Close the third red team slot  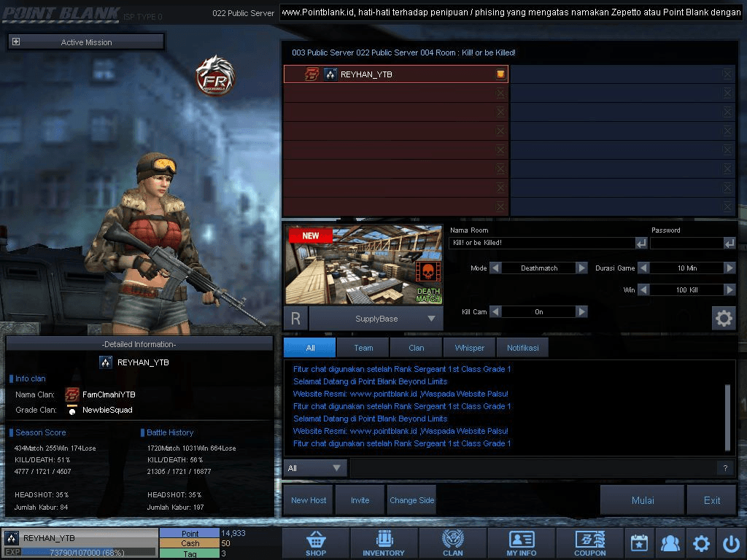(500, 112)
